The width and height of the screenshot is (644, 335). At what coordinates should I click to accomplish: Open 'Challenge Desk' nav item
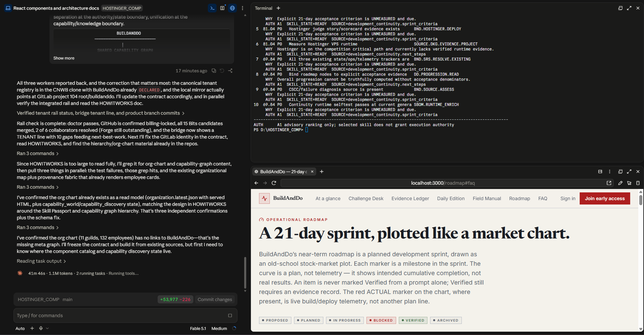(x=366, y=198)
